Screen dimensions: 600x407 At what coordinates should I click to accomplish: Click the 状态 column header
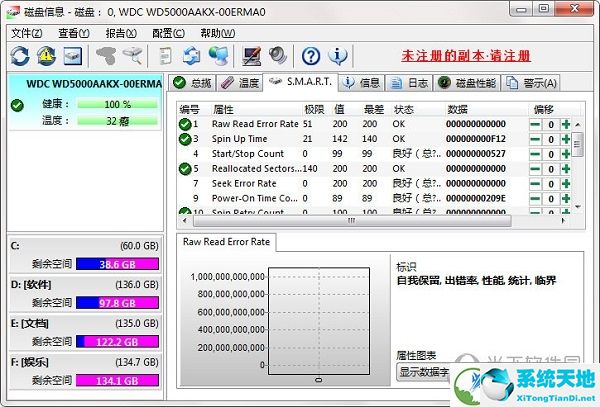click(404, 110)
